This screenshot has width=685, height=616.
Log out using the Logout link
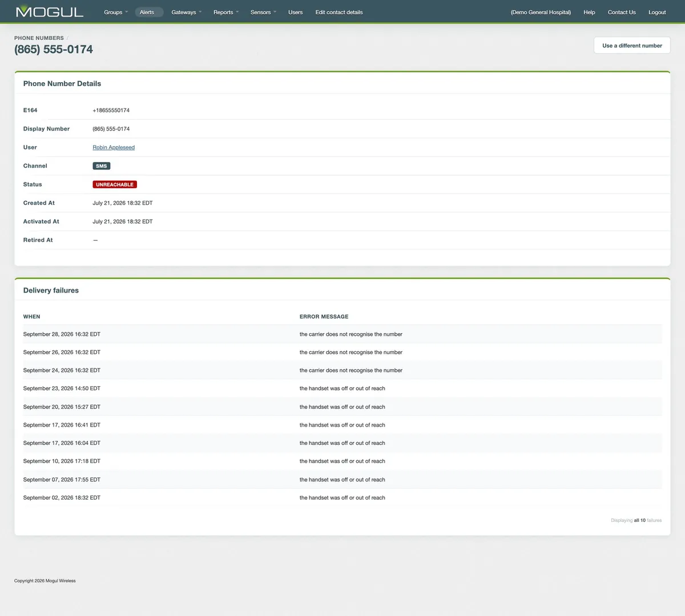[x=657, y=12]
